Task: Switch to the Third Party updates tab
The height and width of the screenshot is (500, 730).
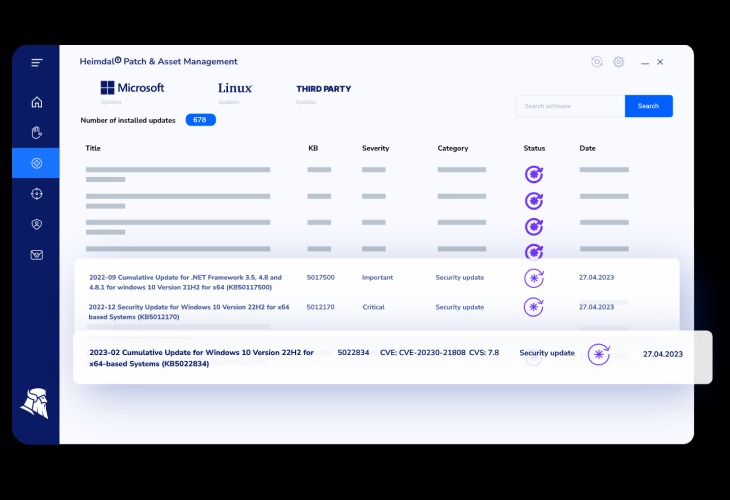Action: click(324, 89)
